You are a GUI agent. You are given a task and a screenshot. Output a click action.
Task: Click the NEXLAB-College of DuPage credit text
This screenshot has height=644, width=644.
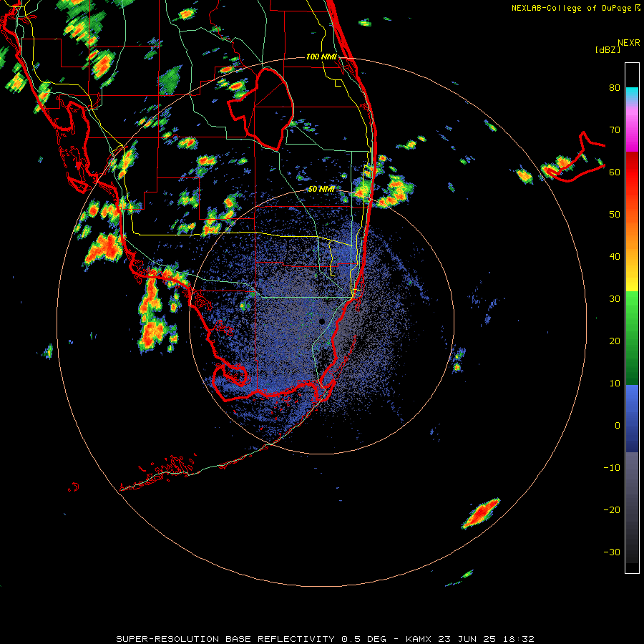pos(575,8)
